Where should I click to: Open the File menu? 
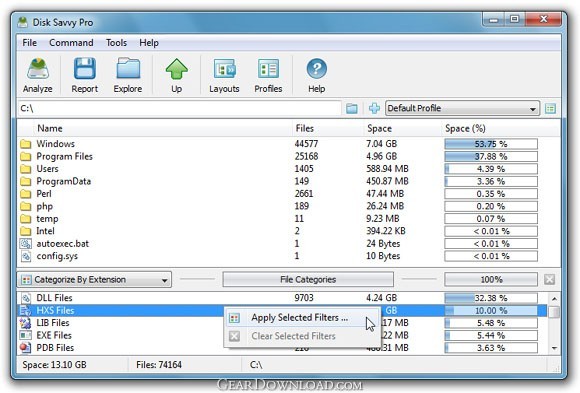point(30,43)
